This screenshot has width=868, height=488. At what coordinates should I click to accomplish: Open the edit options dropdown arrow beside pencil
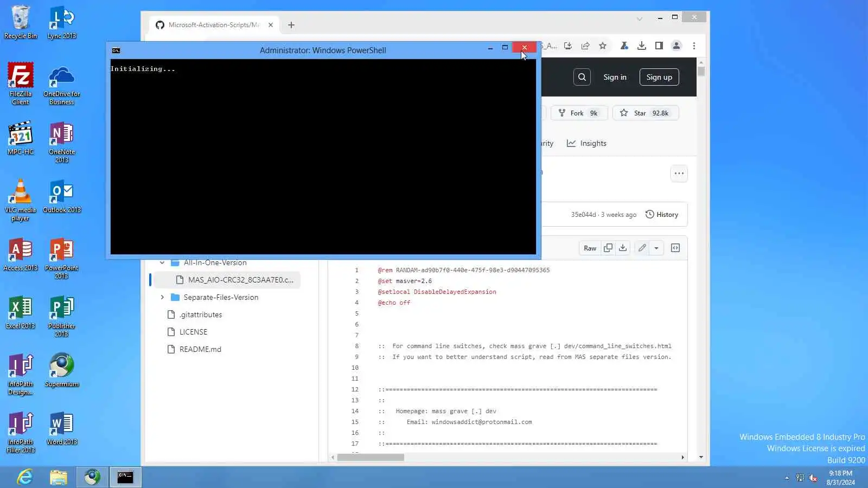(x=656, y=248)
